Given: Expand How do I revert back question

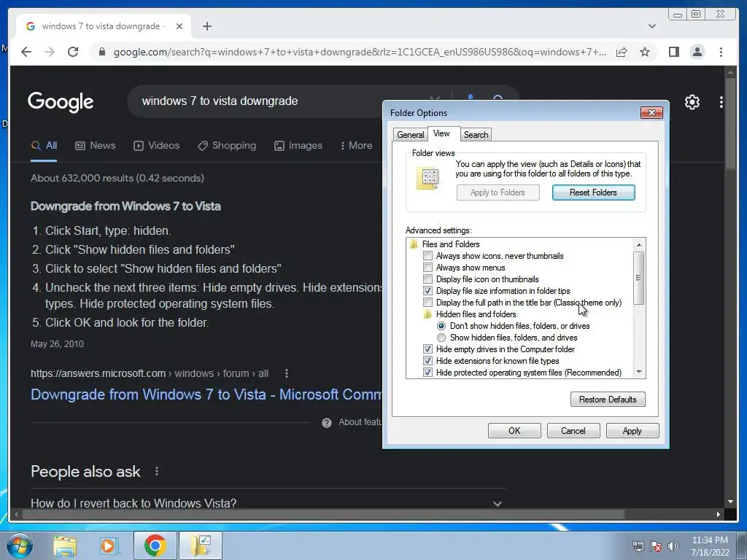Looking at the screenshot, I should coord(498,504).
